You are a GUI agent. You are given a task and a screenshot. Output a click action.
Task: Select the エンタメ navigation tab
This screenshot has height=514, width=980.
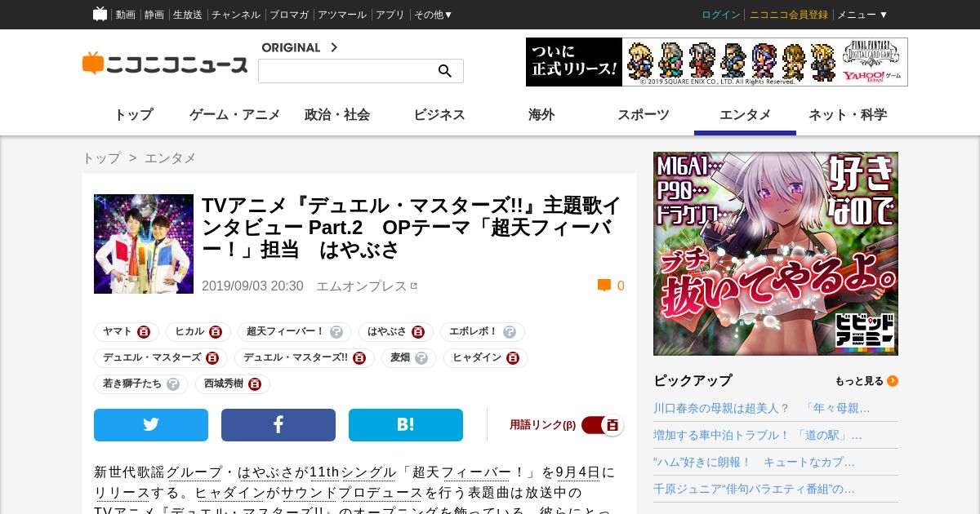[x=746, y=115]
